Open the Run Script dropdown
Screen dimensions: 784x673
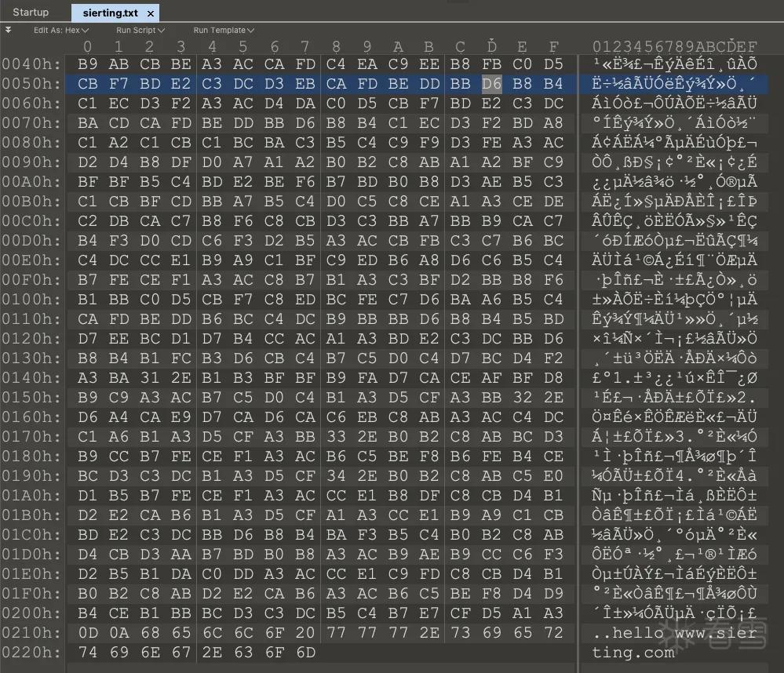click(x=140, y=30)
